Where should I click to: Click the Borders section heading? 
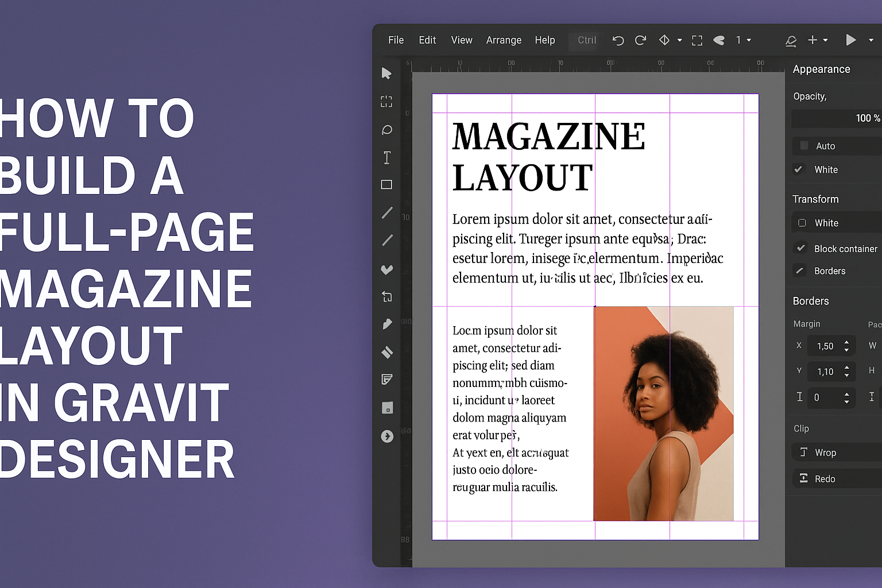click(x=811, y=301)
